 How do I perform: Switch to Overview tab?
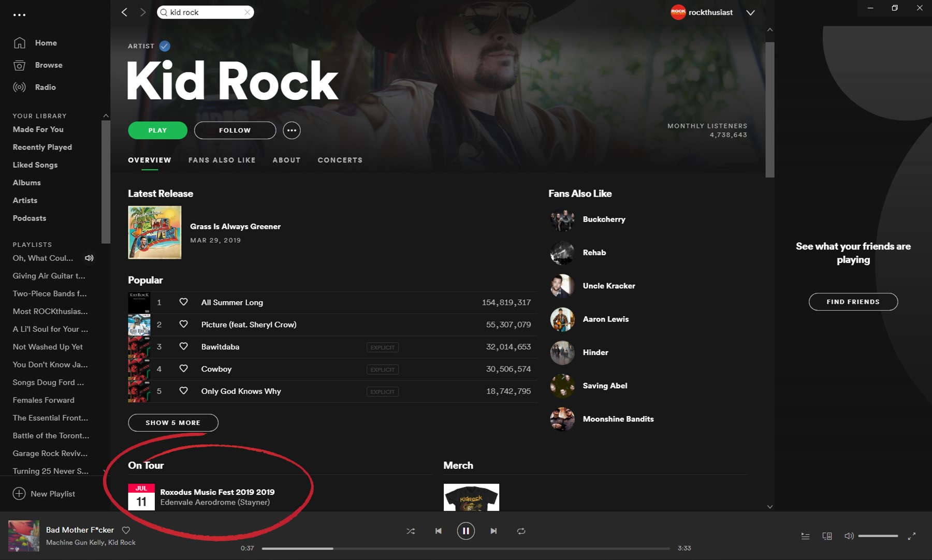(x=150, y=160)
